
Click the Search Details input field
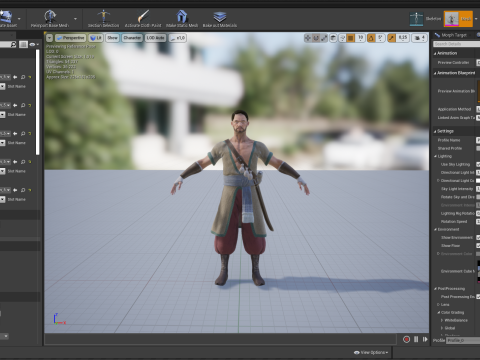tap(457, 44)
